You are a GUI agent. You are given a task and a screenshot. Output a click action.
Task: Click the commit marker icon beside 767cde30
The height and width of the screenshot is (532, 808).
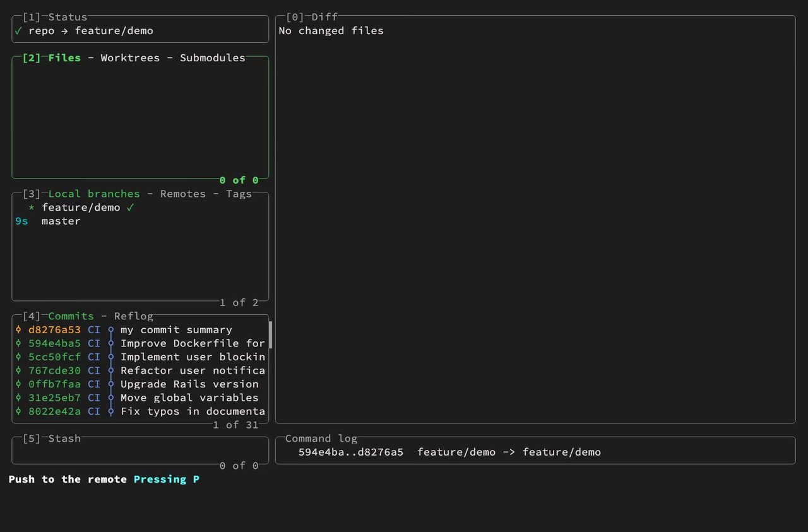tap(18, 370)
